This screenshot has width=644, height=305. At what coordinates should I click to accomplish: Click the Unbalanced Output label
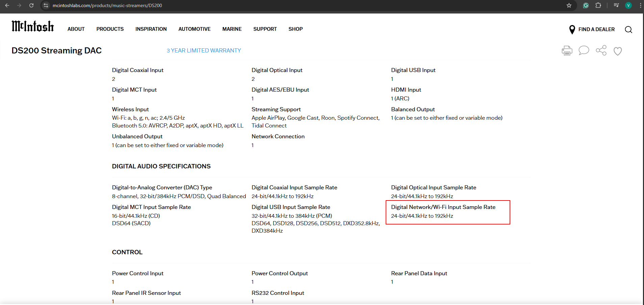click(137, 136)
